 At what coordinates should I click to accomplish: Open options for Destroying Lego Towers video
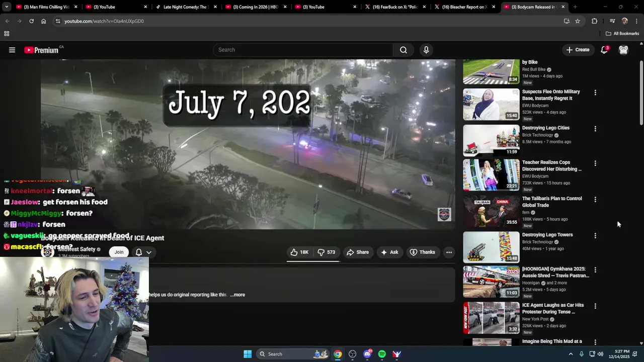click(x=595, y=236)
